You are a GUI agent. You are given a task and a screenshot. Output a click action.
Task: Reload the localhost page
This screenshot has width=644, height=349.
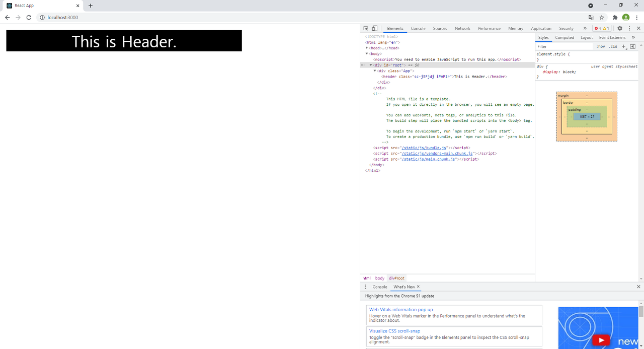(x=29, y=17)
